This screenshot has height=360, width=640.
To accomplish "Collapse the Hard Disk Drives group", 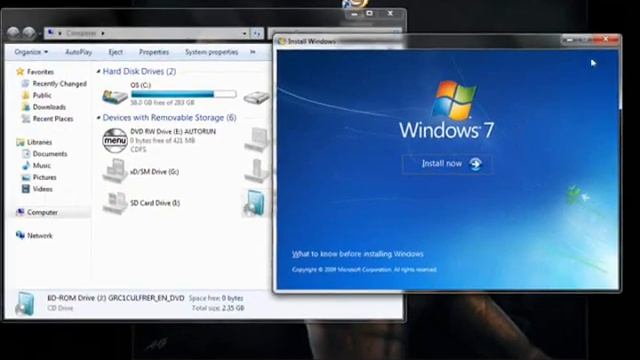I will click(x=98, y=71).
